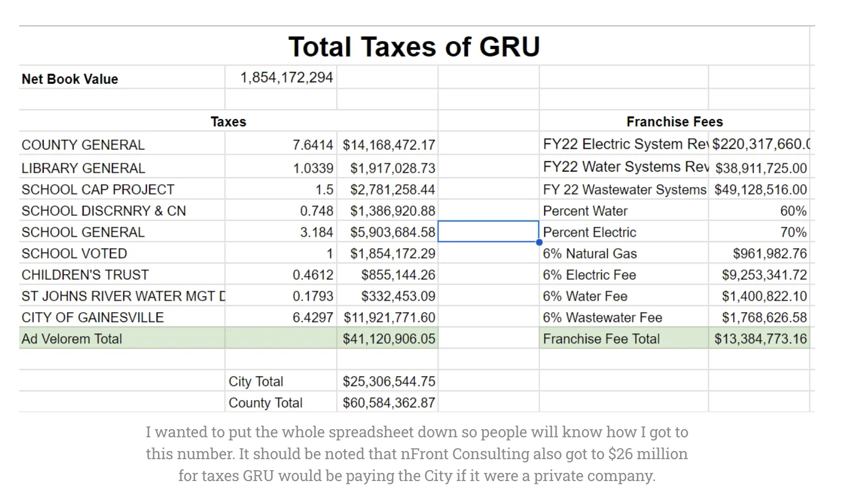Image resolution: width=855 pixels, height=504 pixels.
Task: Click the City Total amount $25,306,544.75
Action: pyautogui.click(x=388, y=382)
